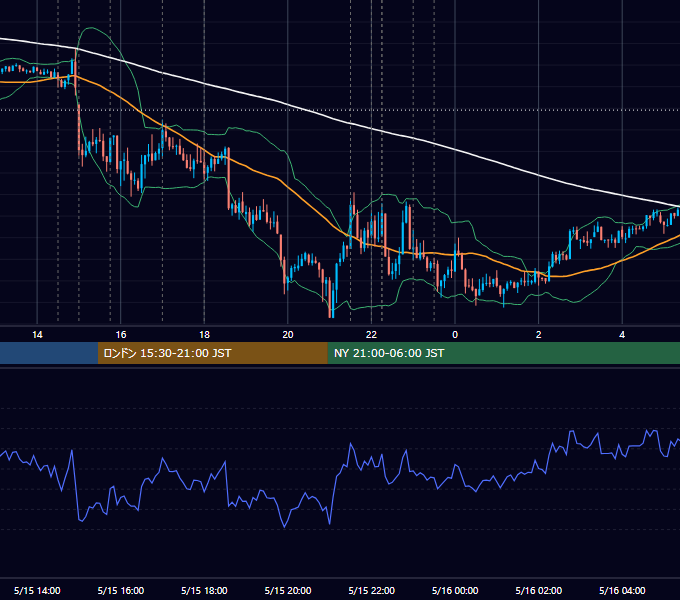The height and width of the screenshot is (600, 680).
Task: Click the 5/16 00:00 date label
Action: pyautogui.click(x=455, y=590)
